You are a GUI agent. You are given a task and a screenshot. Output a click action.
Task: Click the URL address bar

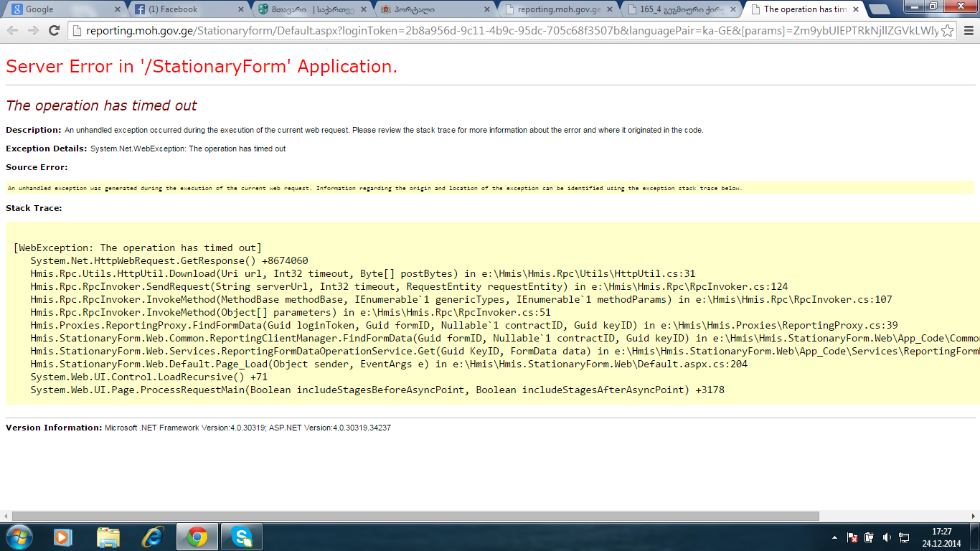tap(502, 31)
